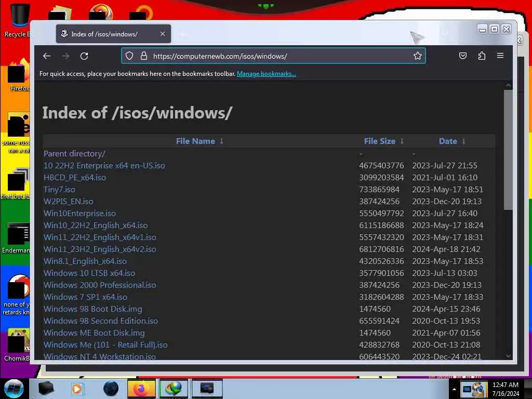Download Windows 98 Second Edition.iso
Image resolution: width=532 pixels, height=399 pixels.
(x=101, y=321)
